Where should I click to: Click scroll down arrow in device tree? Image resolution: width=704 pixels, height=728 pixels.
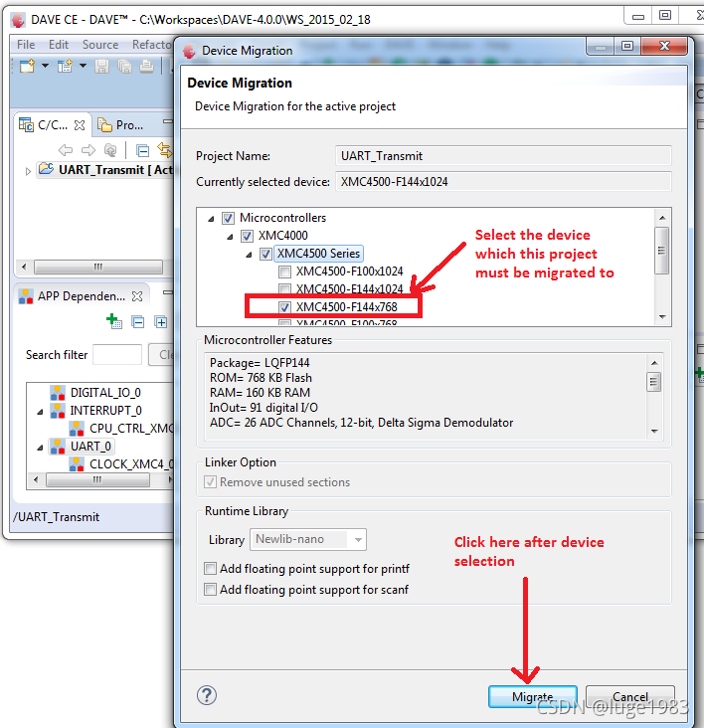(x=662, y=317)
